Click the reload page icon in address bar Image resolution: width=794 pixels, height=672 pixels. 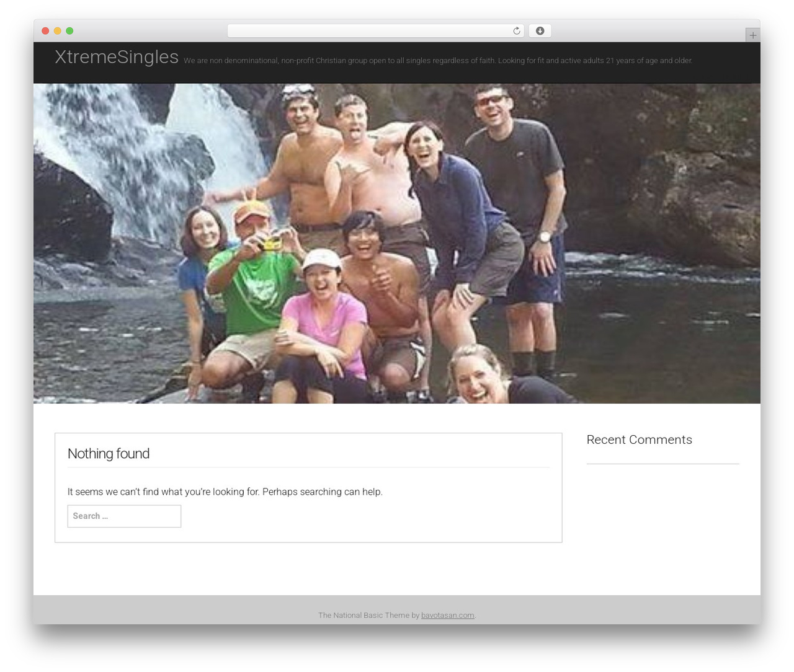[x=516, y=31]
